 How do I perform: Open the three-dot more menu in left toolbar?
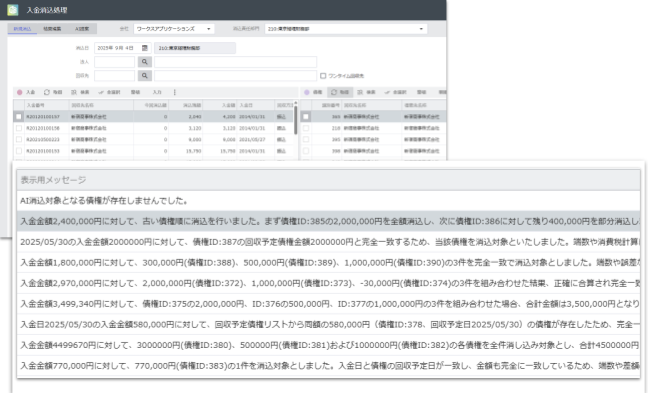click(174, 92)
